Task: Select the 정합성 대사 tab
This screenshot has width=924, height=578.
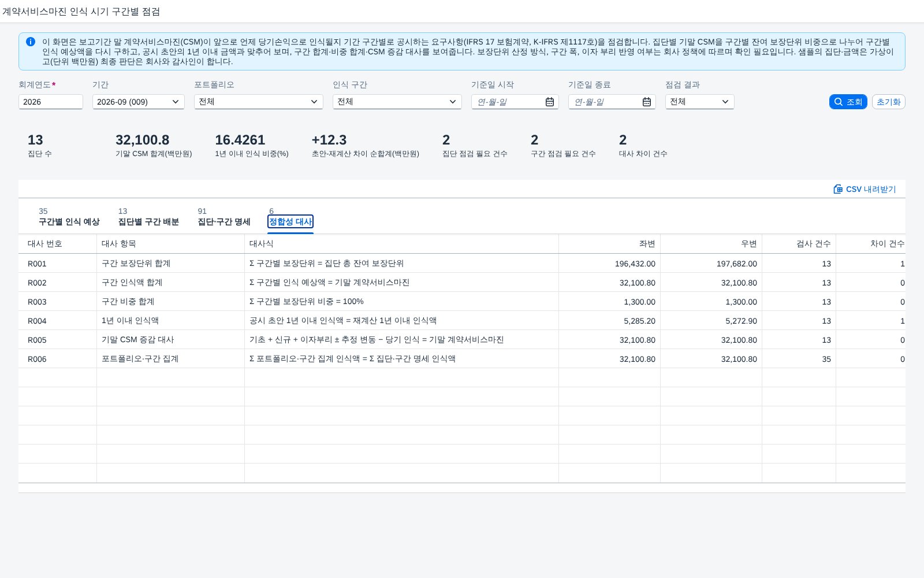Action: click(290, 221)
